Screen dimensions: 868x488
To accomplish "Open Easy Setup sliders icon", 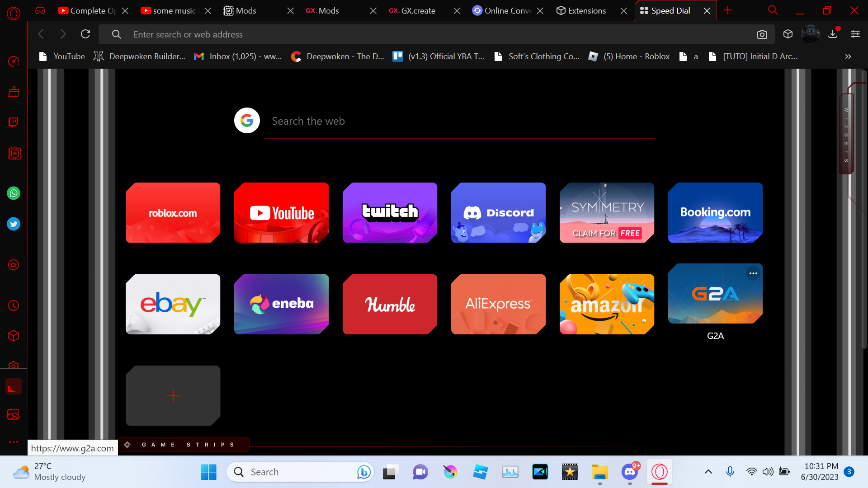I will [855, 34].
